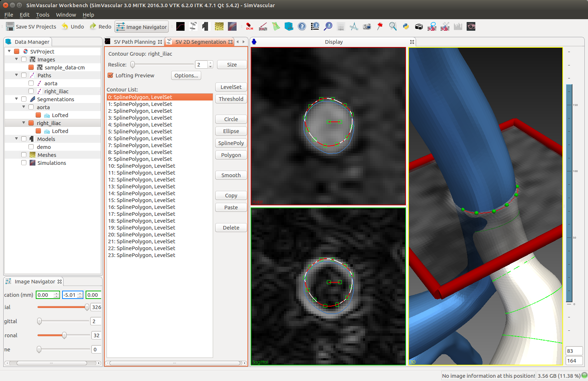Image resolution: width=588 pixels, height=381 pixels.
Task: Select the red pushpin point set icon
Action: click(380, 26)
